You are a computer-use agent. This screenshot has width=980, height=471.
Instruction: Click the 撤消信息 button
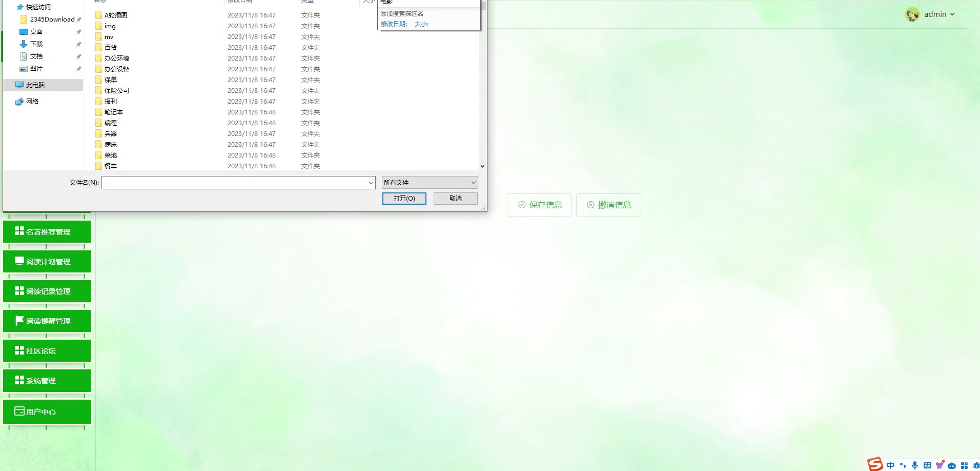[608, 205]
